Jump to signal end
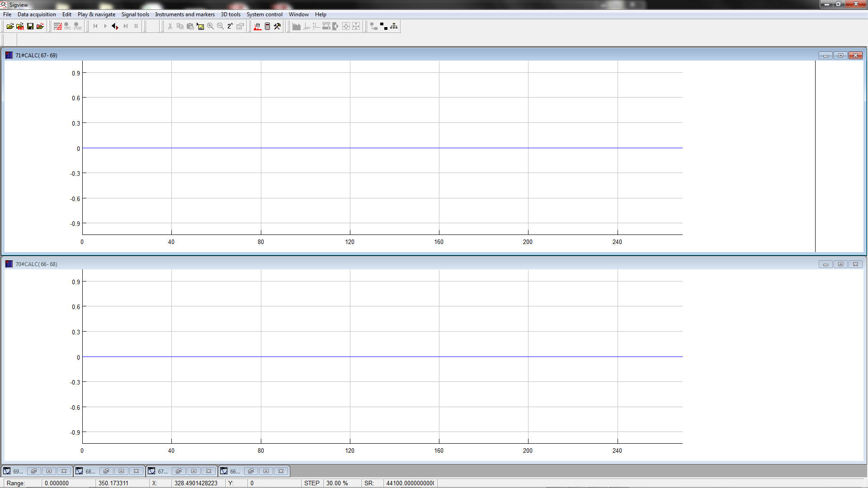The image size is (868, 488). [126, 26]
